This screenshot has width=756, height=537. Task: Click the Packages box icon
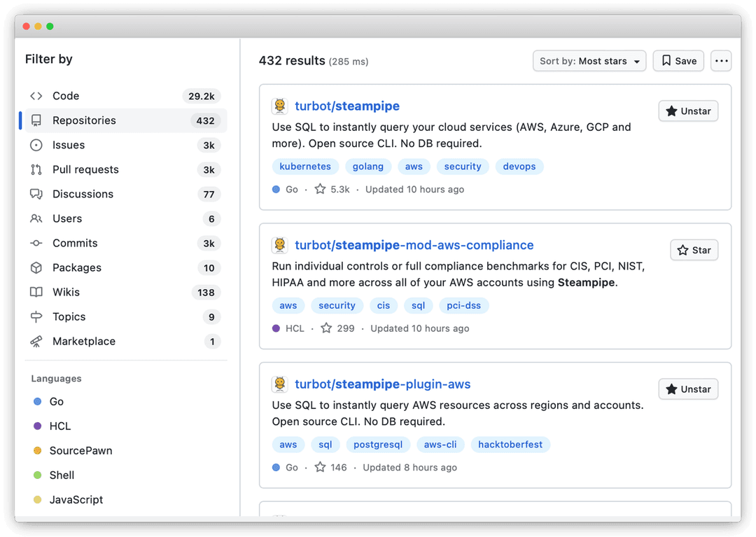point(36,267)
